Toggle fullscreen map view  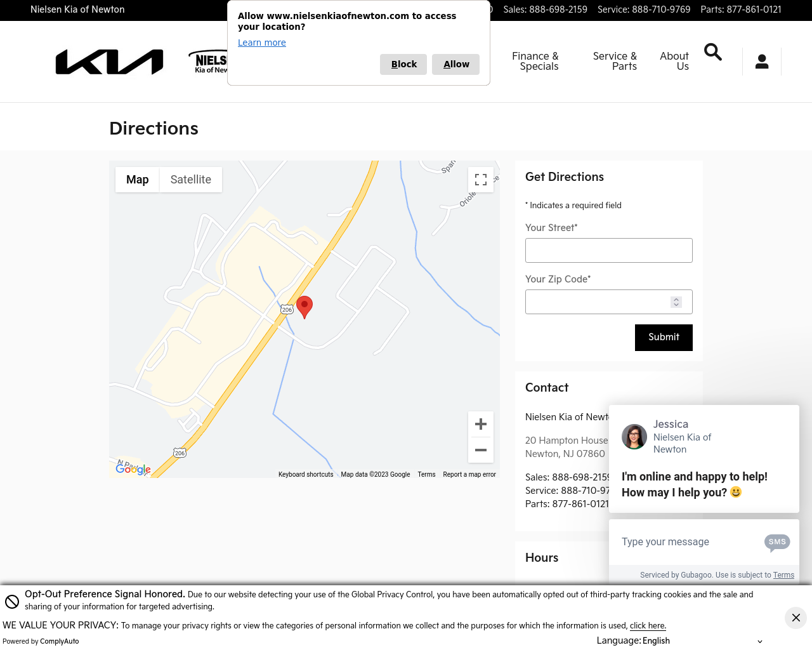481,180
